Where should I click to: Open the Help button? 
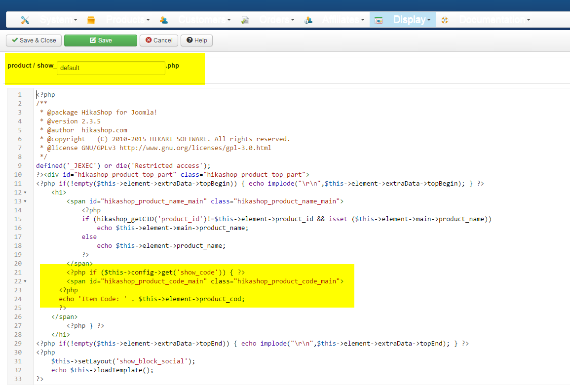click(x=196, y=40)
